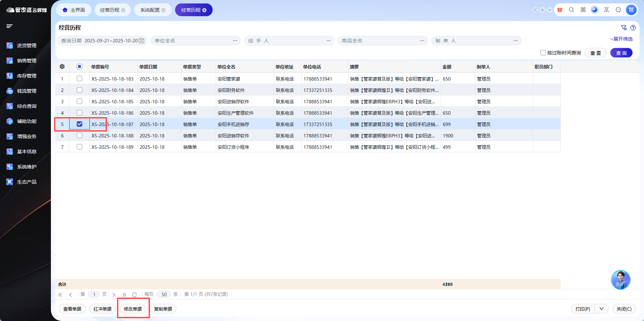Close the 系统配置 tab
This screenshot has width=644, height=321.
point(163,10)
